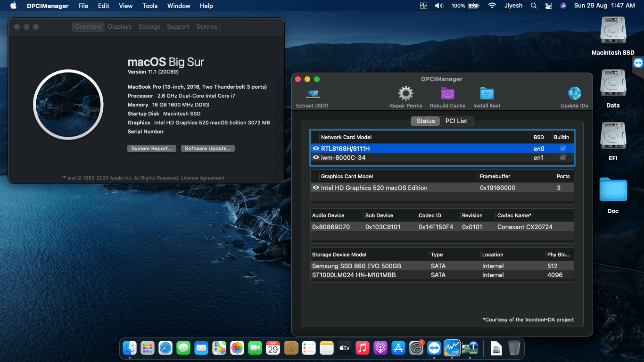Screen dimensions: 644x362
Task: Open Messages from the Dock
Action: click(x=183, y=348)
